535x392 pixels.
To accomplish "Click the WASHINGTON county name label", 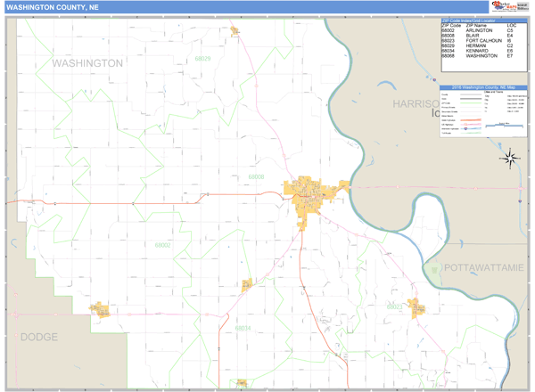I will coord(87,63).
